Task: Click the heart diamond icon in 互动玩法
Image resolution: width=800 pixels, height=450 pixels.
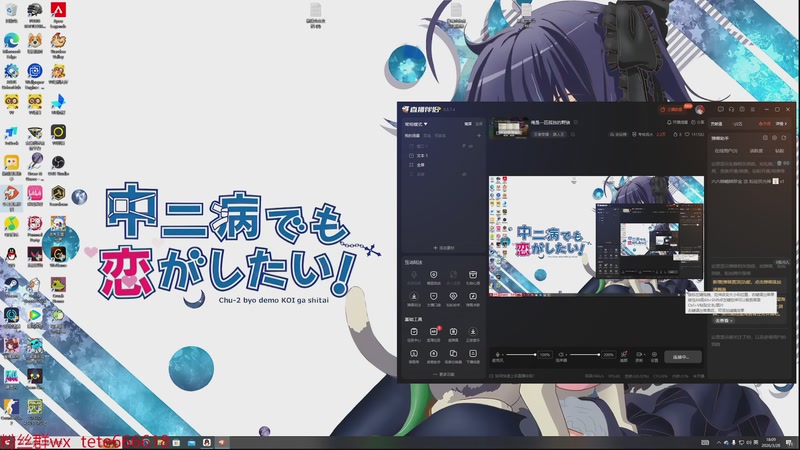Action: click(453, 296)
